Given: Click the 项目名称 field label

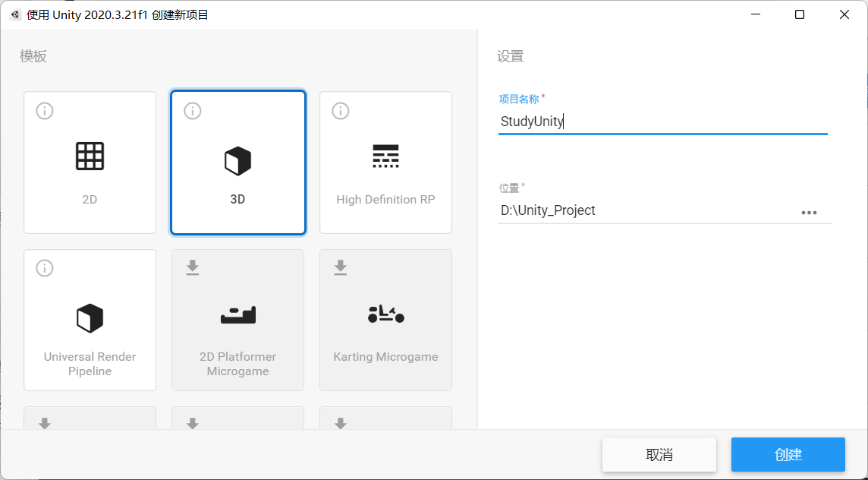Looking at the screenshot, I should (519, 99).
